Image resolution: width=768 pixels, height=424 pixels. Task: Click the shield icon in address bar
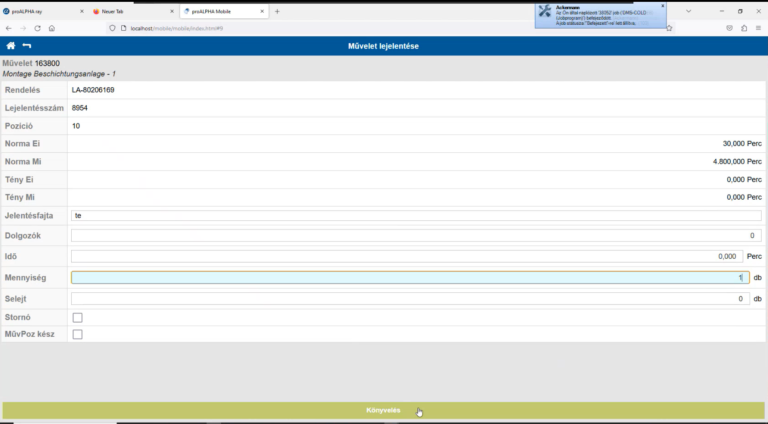click(112, 28)
